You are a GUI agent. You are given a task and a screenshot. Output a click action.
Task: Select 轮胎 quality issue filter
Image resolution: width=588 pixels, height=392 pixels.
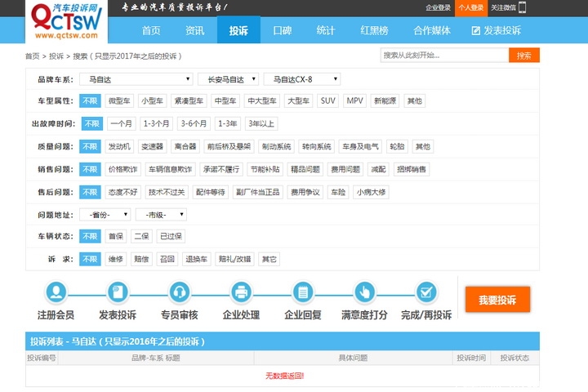pyautogui.click(x=397, y=147)
